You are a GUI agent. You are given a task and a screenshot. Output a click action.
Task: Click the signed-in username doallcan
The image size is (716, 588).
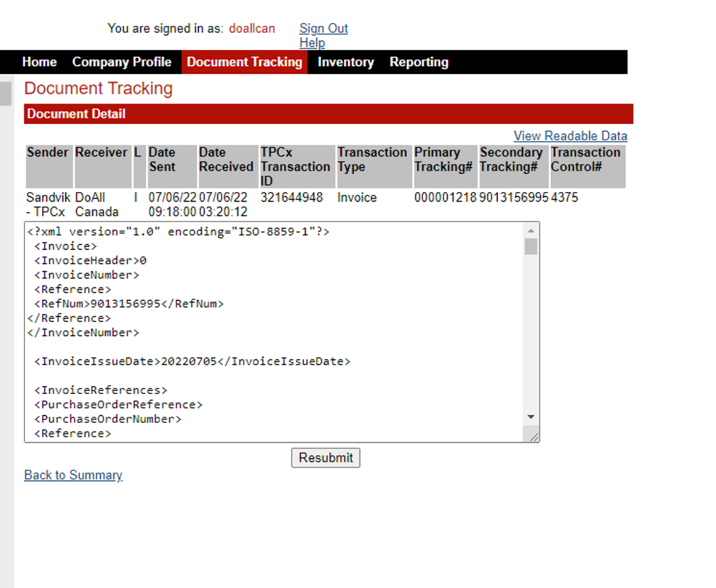pyautogui.click(x=252, y=28)
